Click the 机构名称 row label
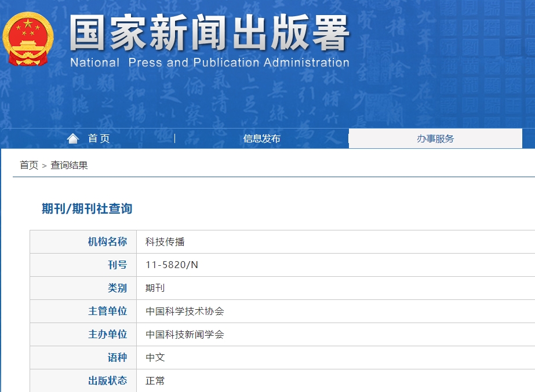The image size is (535, 392). (107, 242)
